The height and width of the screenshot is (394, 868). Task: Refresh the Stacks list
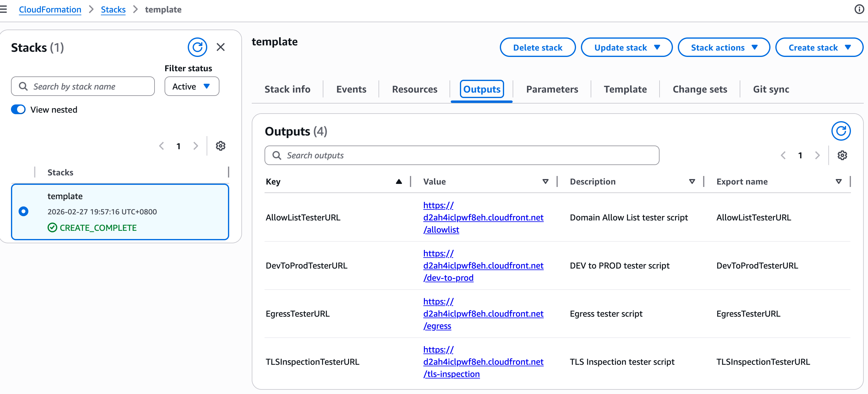tap(197, 47)
